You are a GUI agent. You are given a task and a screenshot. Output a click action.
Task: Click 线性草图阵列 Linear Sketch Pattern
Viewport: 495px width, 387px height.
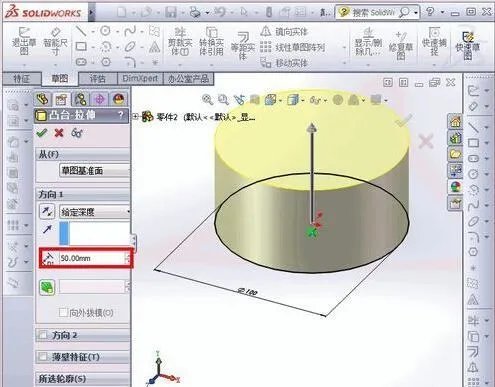[x=292, y=47]
